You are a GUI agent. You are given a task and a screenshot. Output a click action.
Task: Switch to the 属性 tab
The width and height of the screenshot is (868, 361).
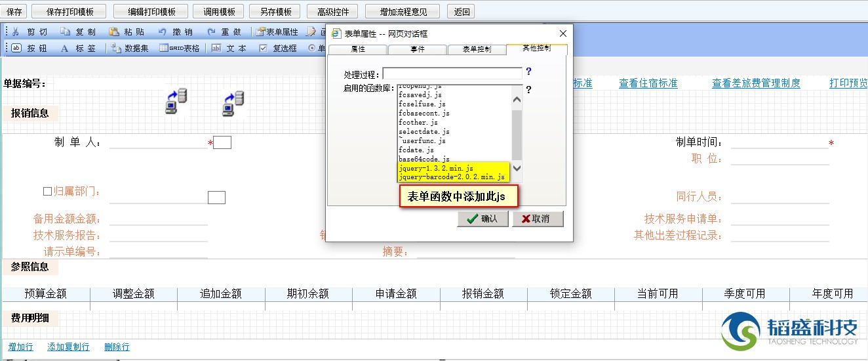coord(358,50)
